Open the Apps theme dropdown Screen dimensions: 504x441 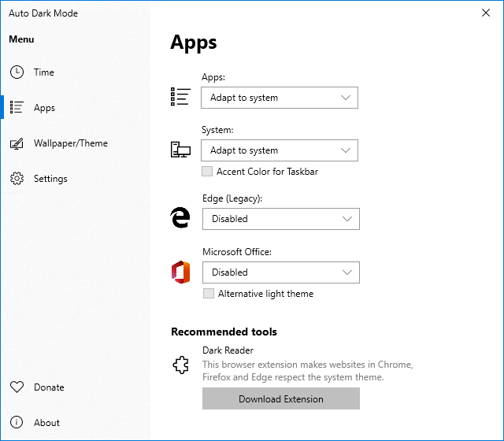click(279, 98)
